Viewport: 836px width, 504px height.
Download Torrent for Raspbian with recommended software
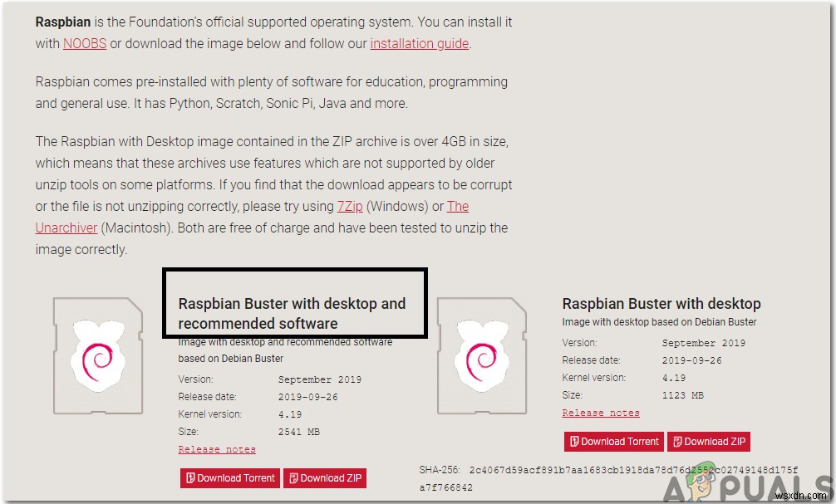229,478
